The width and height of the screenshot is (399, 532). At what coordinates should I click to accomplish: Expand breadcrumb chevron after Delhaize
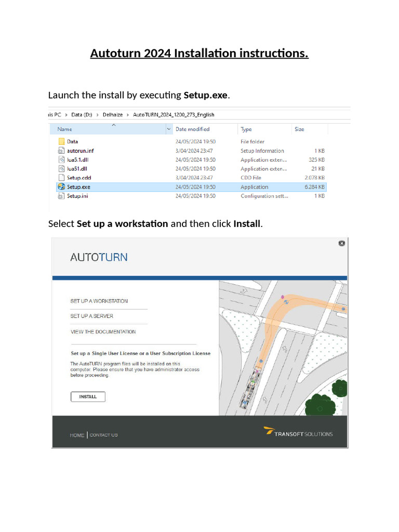(x=128, y=115)
